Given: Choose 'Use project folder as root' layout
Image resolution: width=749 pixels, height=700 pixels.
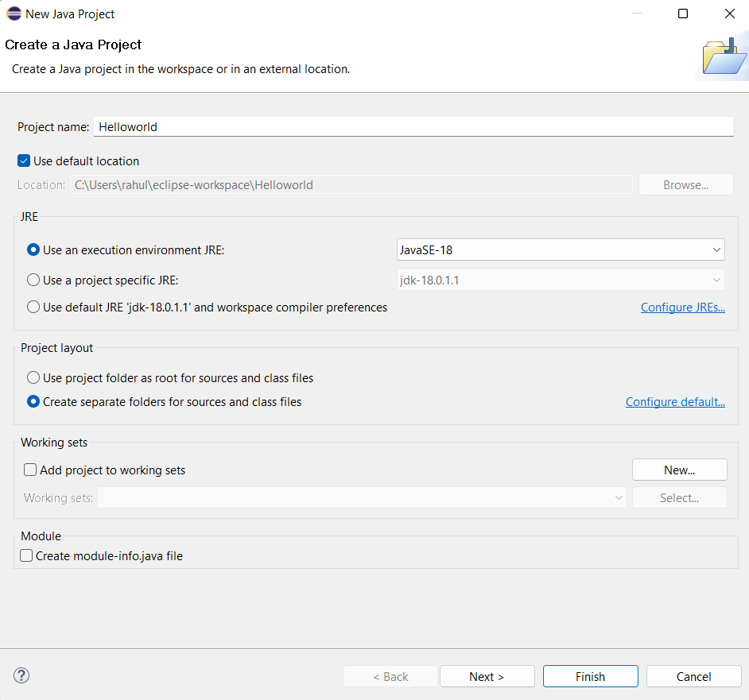Looking at the screenshot, I should tap(33, 377).
